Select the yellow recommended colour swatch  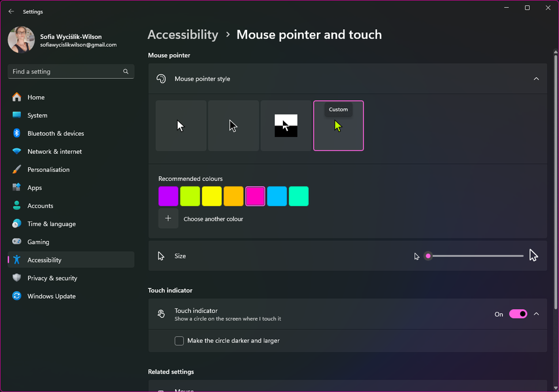point(211,196)
